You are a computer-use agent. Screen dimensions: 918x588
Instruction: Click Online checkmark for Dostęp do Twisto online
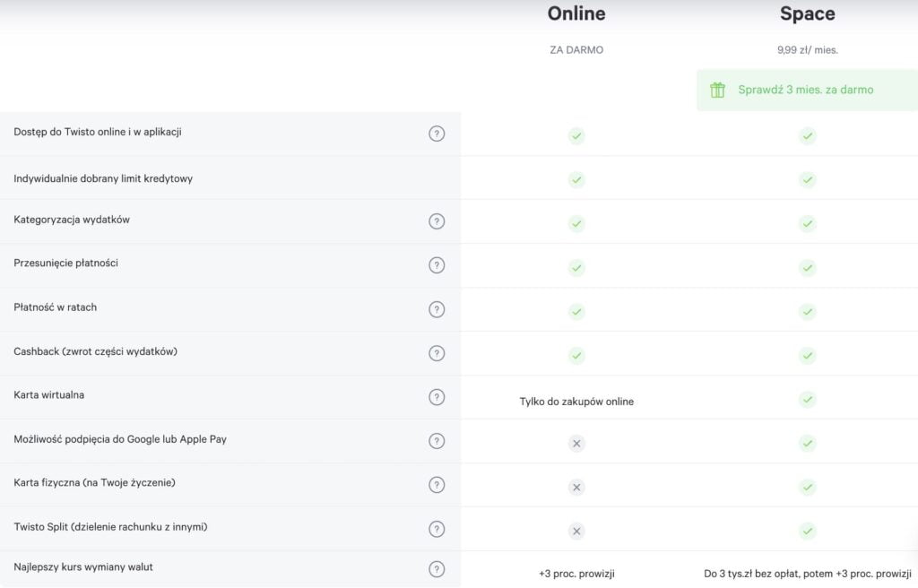pyautogui.click(x=576, y=136)
